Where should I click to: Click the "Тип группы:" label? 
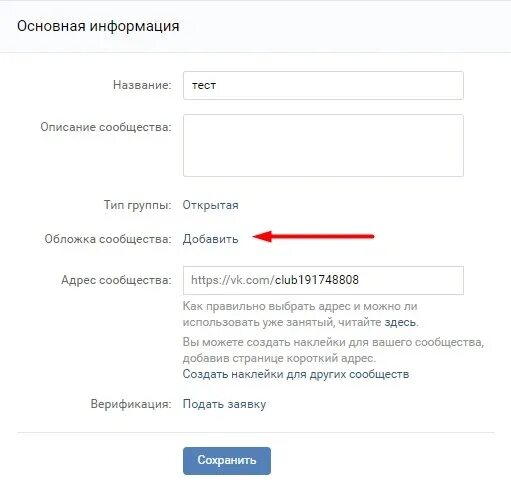click(x=137, y=205)
